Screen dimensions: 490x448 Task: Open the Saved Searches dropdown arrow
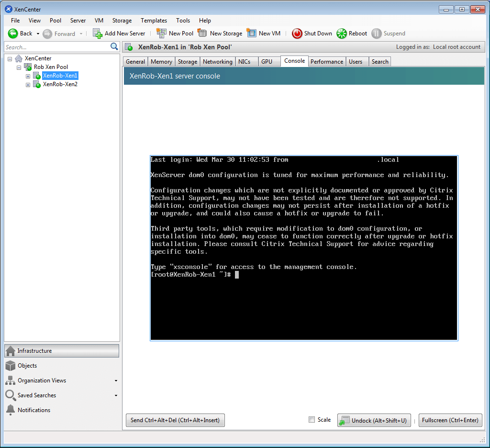(116, 395)
